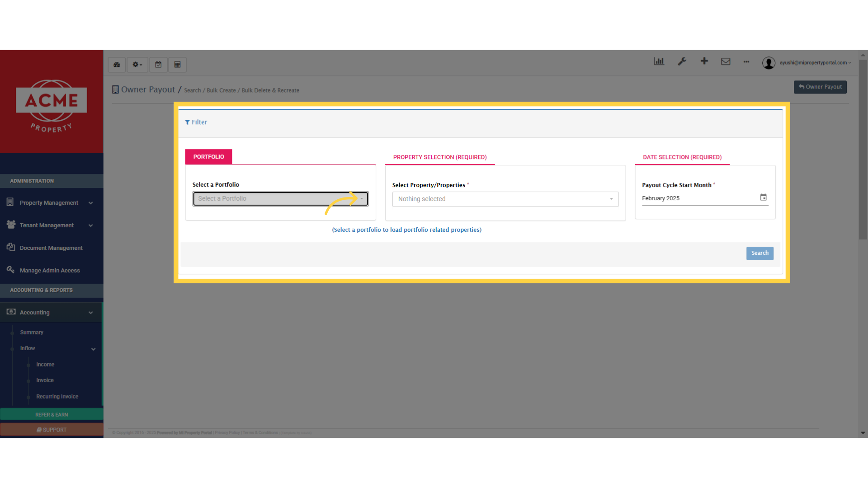Expand Property Management in sidebar
868x488 pixels.
(x=52, y=203)
